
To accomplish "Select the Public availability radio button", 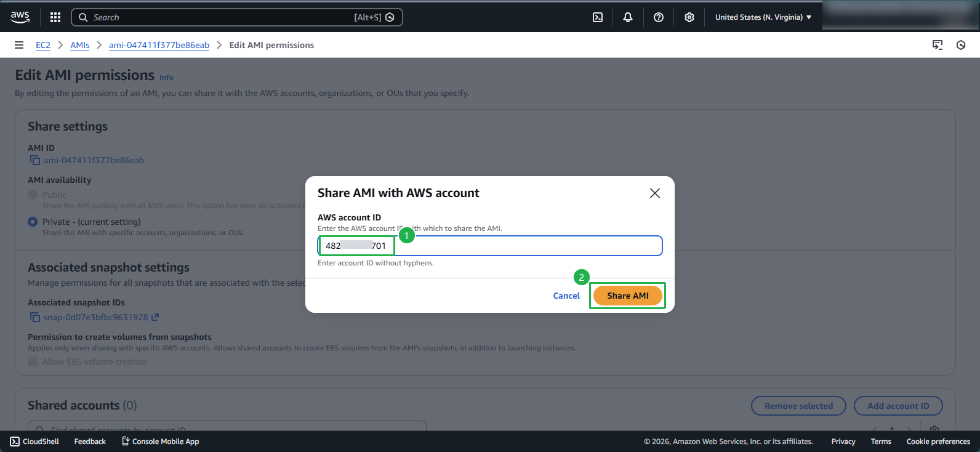I will tap(33, 195).
